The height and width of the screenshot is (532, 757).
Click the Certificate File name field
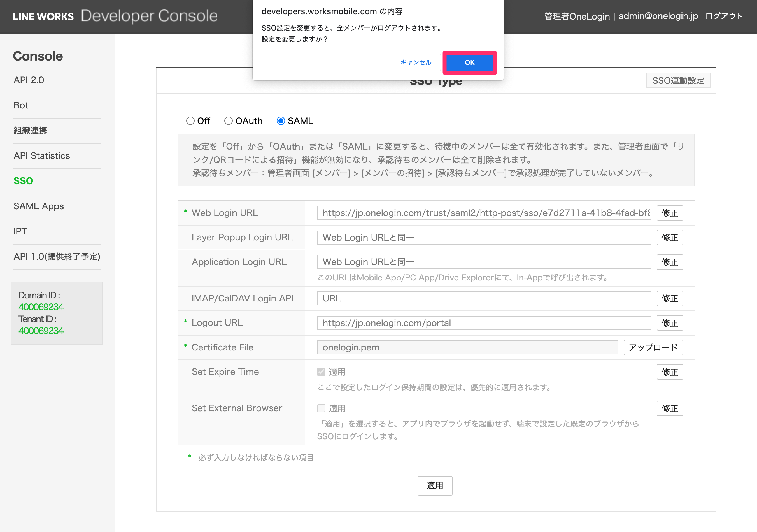(467, 347)
